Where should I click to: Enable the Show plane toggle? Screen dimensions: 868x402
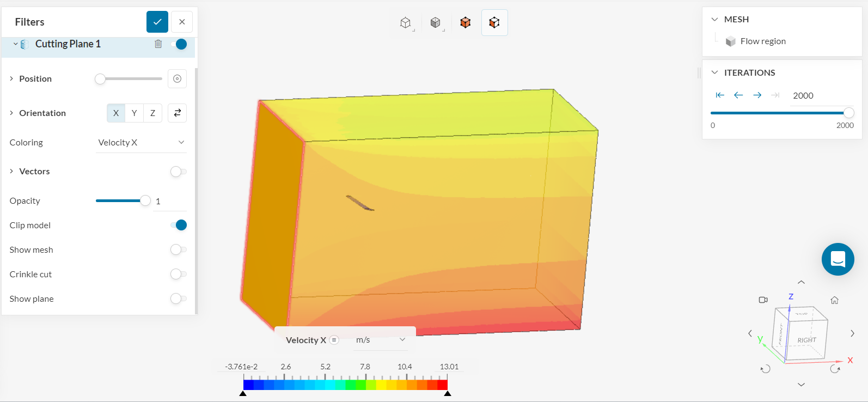point(179,299)
